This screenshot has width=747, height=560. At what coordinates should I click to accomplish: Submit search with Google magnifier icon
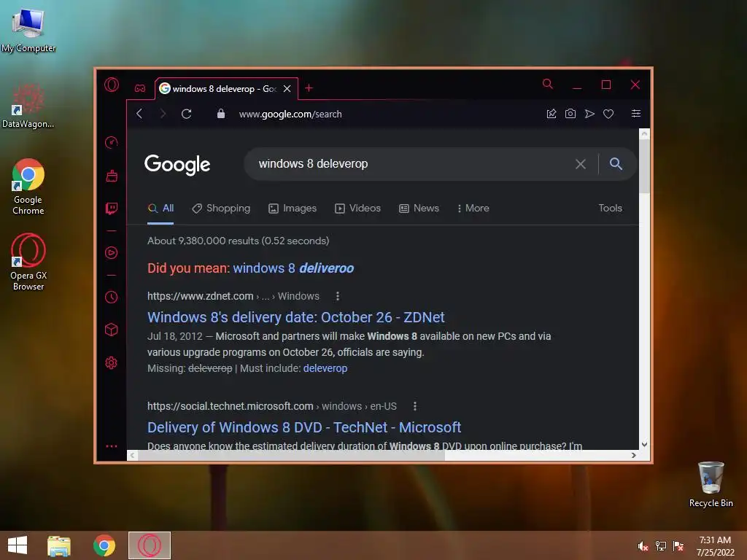click(x=616, y=164)
